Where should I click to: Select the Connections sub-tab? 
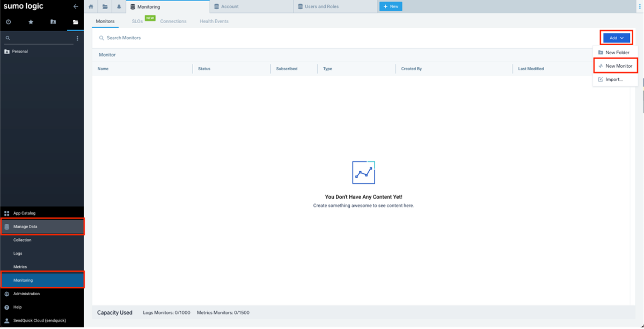pos(173,21)
